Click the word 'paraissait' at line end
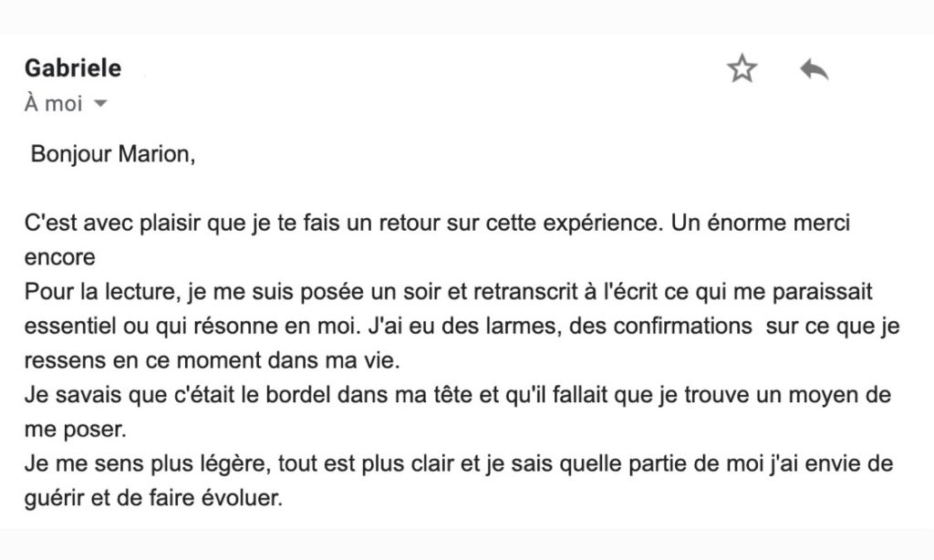The height and width of the screenshot is (560, 934). (822, 292)
